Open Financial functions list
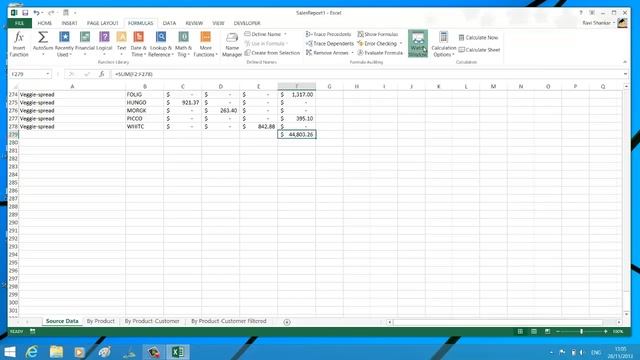This screenshot has width=640, height=360. pos(84,44)
